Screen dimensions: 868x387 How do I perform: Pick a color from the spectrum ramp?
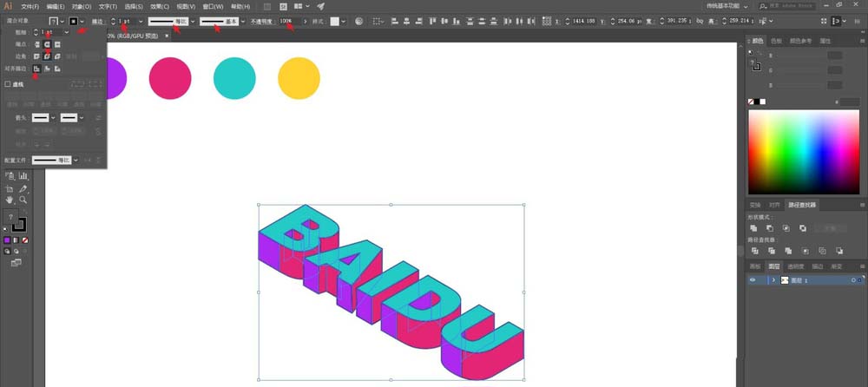804,152
